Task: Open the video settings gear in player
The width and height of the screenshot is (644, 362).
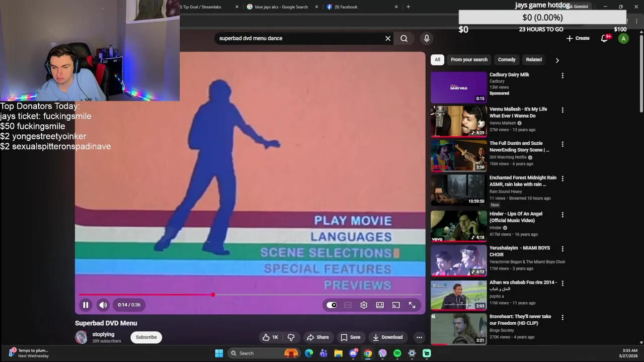Action: pos(364,305)
